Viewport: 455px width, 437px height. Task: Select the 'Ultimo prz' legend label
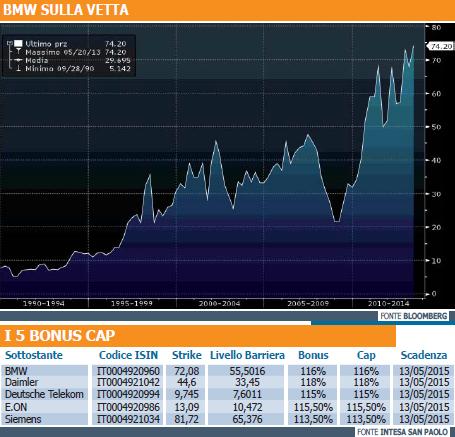46,44
